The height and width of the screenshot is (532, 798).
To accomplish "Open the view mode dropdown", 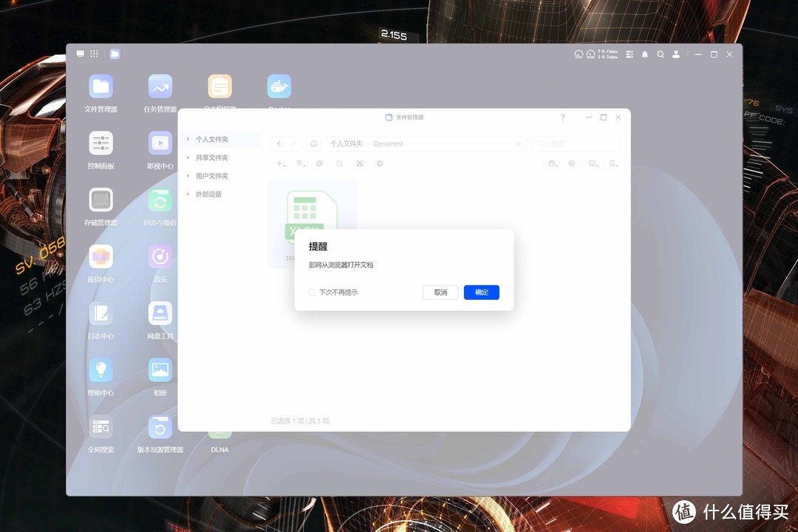I will pos(593,163).
